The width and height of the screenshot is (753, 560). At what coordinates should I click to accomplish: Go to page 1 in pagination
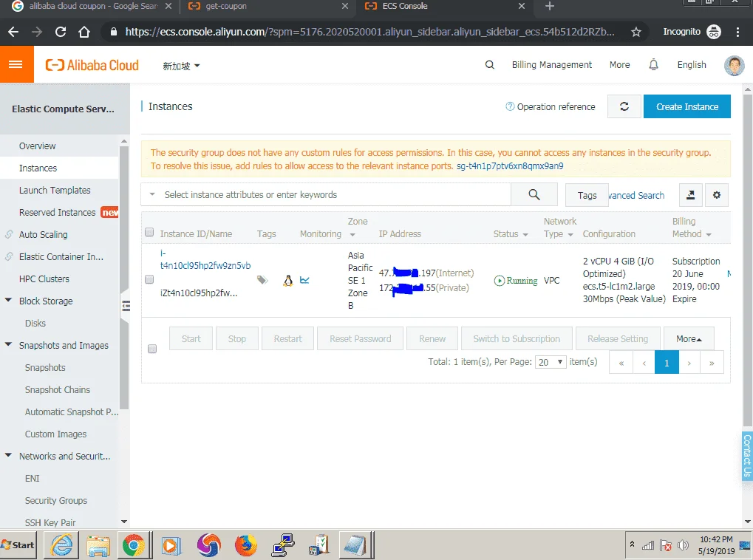pos(667,363)
